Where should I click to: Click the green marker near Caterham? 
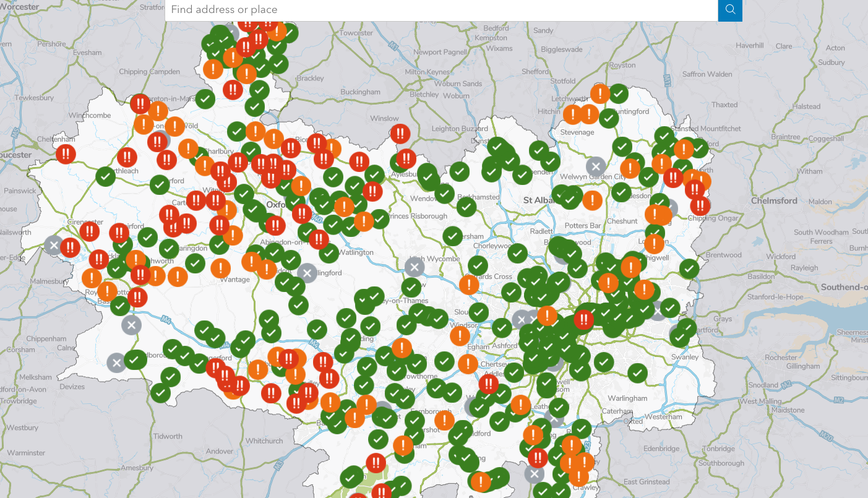point(581,427)
